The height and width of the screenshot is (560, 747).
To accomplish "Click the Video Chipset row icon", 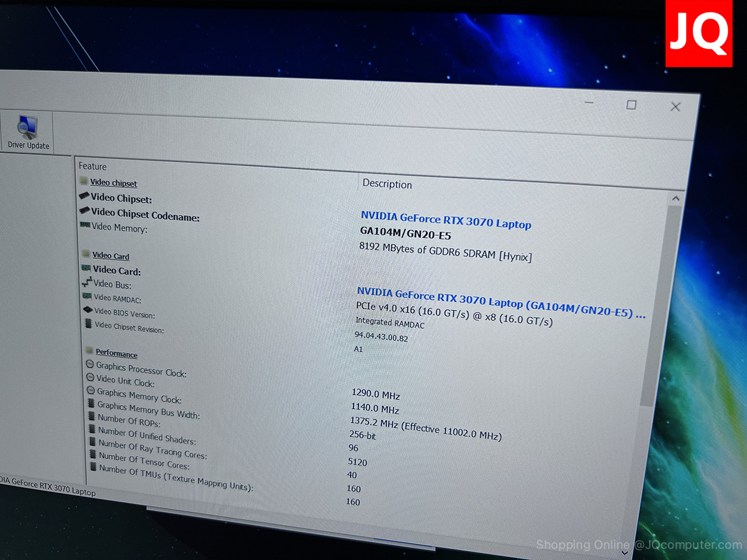I will (x=84, y=195).
